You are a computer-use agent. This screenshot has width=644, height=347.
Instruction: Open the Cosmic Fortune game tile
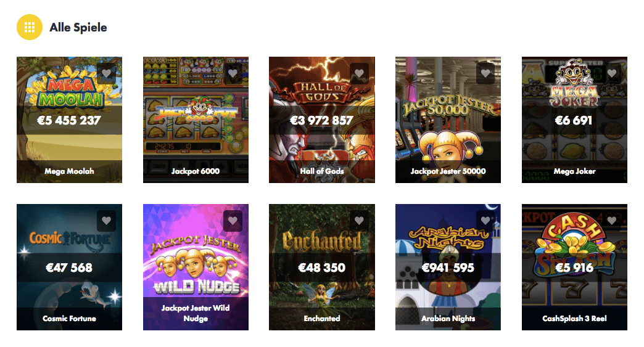pyautogui.click(x=70, y=267)
